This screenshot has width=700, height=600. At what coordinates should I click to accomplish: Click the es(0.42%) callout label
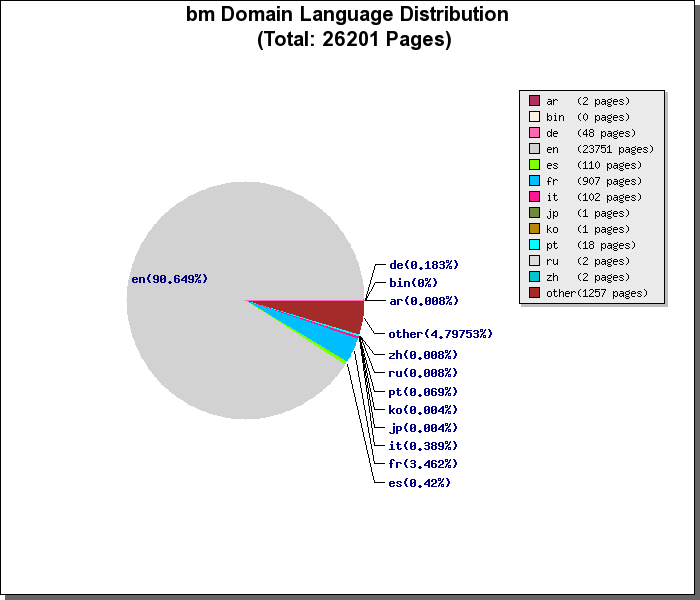420,483
